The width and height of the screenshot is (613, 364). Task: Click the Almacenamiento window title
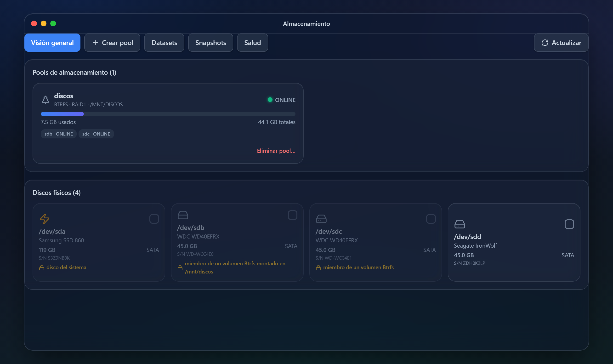click(306, 24)
